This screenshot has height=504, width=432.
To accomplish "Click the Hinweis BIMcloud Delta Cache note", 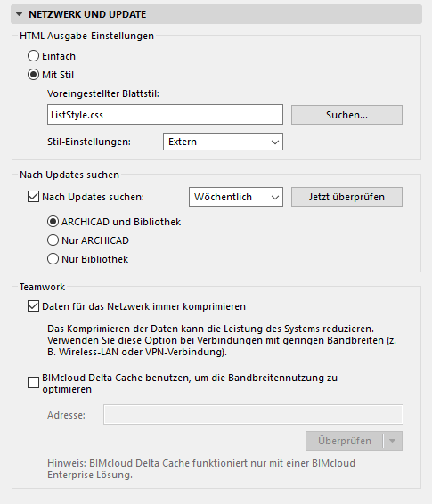I will click(201, 469).
